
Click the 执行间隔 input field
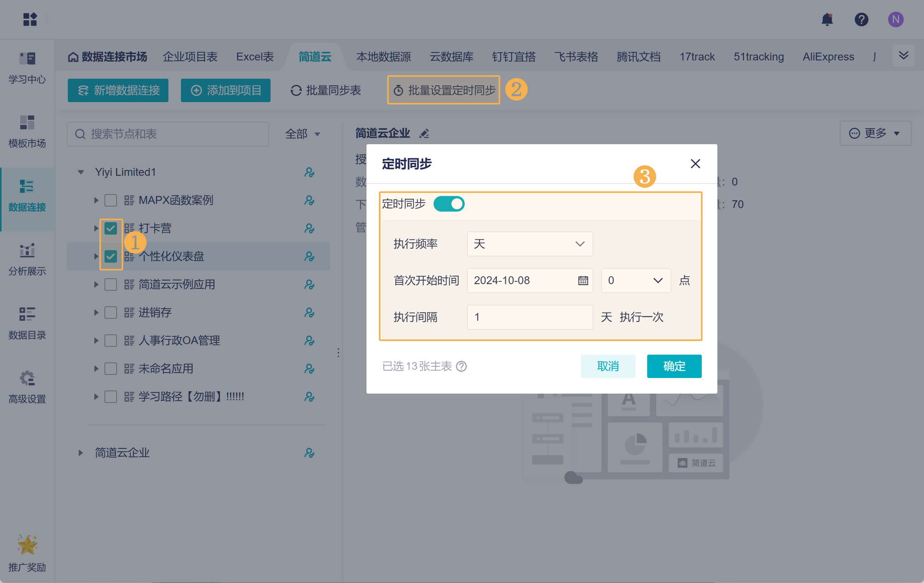[x=529, y=317]
